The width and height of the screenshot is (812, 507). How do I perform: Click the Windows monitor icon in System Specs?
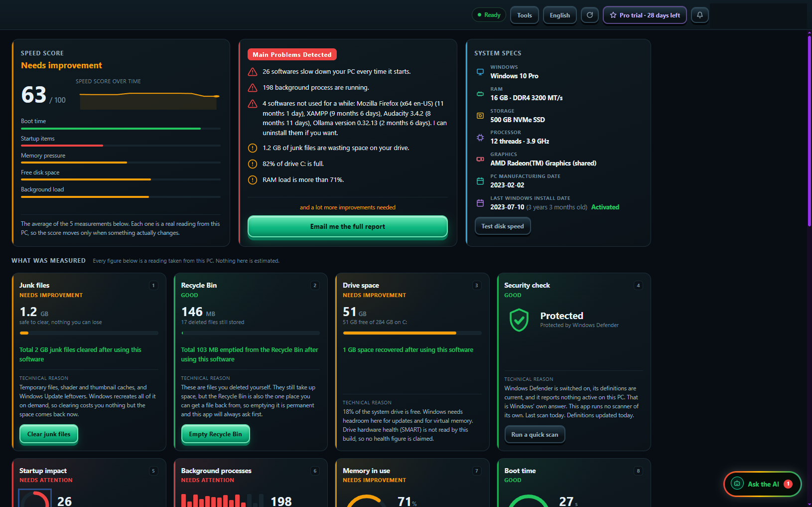coord(480,72)
